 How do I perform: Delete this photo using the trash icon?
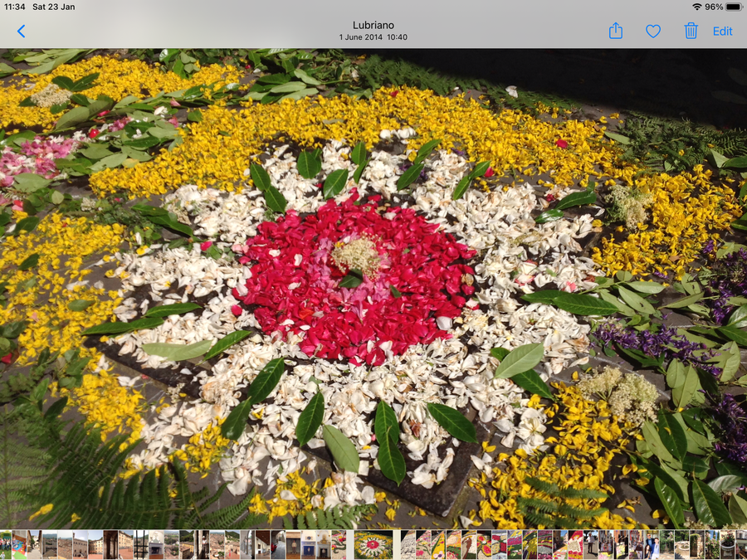click(x=691, y=31)
